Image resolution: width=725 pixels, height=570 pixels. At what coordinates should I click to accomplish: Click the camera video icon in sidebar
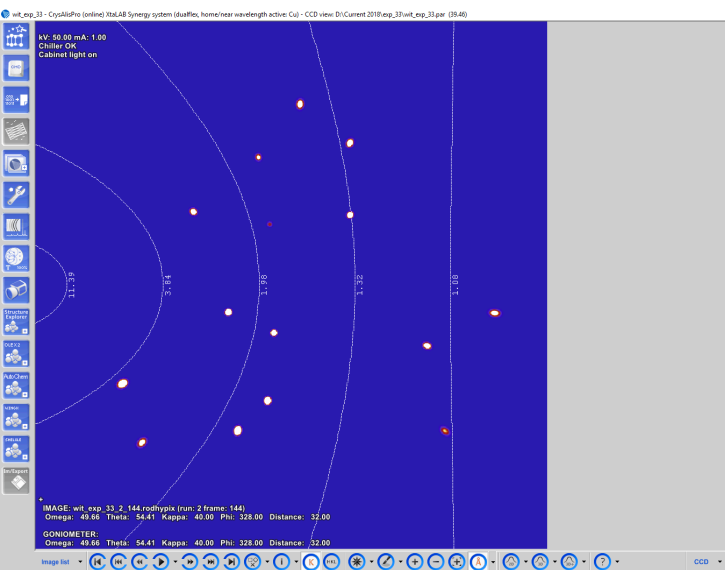click(16, 290)
